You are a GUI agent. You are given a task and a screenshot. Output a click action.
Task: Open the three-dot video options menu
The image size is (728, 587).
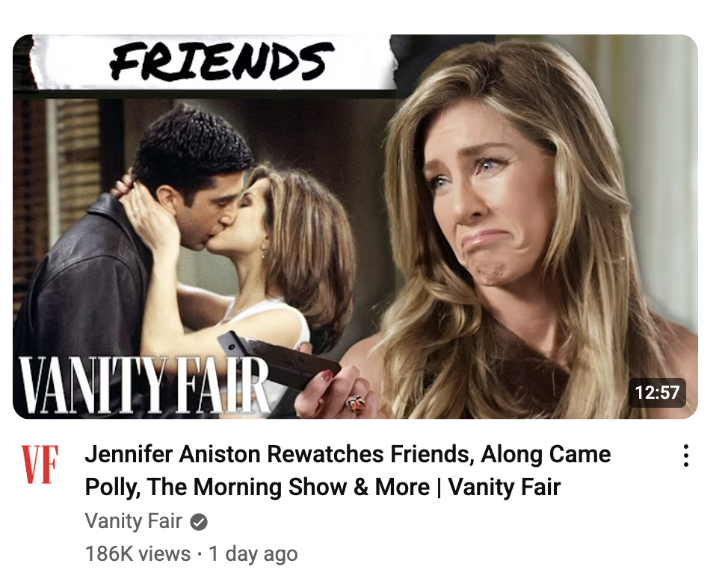coord(685,456)
